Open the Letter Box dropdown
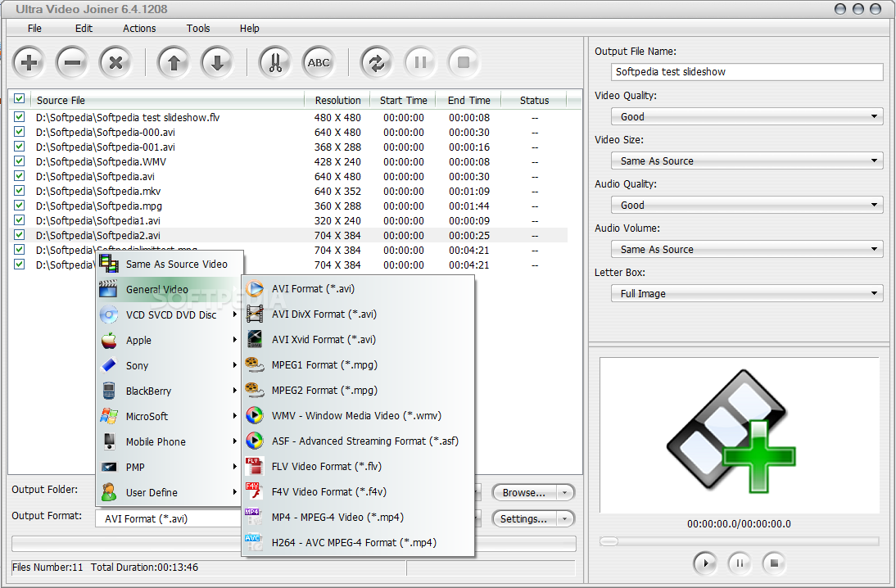 (x=747, y=293)
